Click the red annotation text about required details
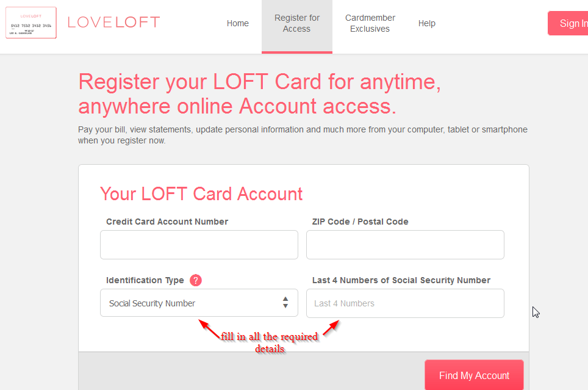This screenshot has height=390, width=588. (270, 341)
